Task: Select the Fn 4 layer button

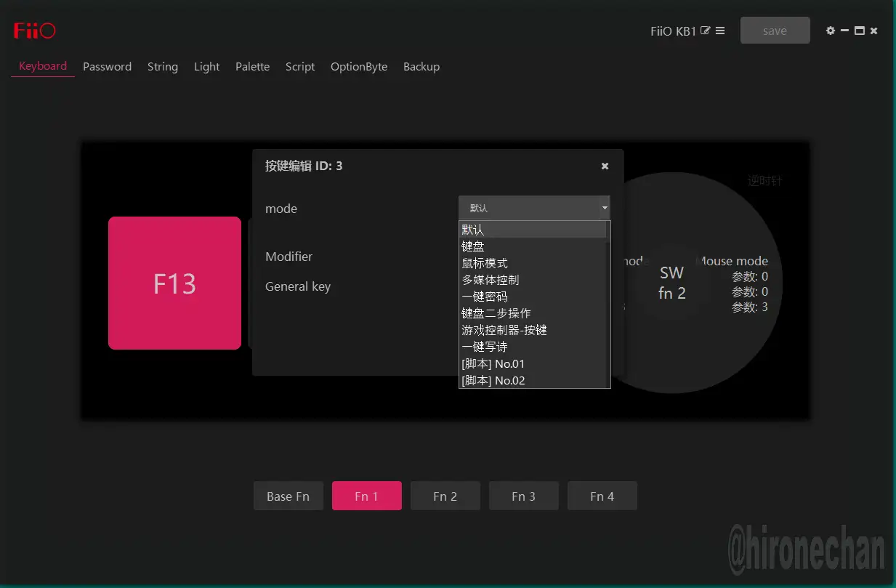Action: point(602,496)
